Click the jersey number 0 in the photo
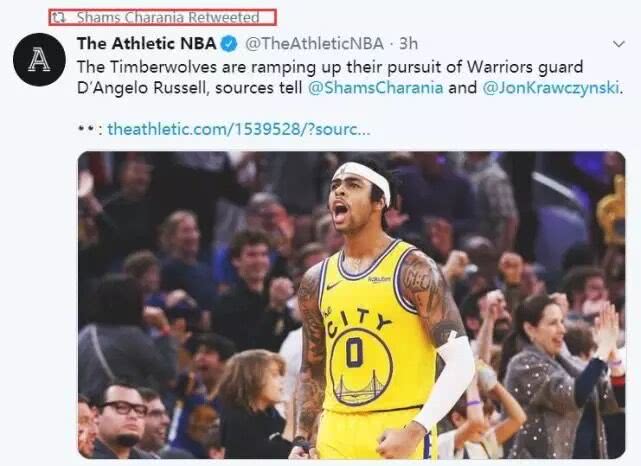Image resolution: width=641 pixels, height=466 pixels. tap(354, 352)
